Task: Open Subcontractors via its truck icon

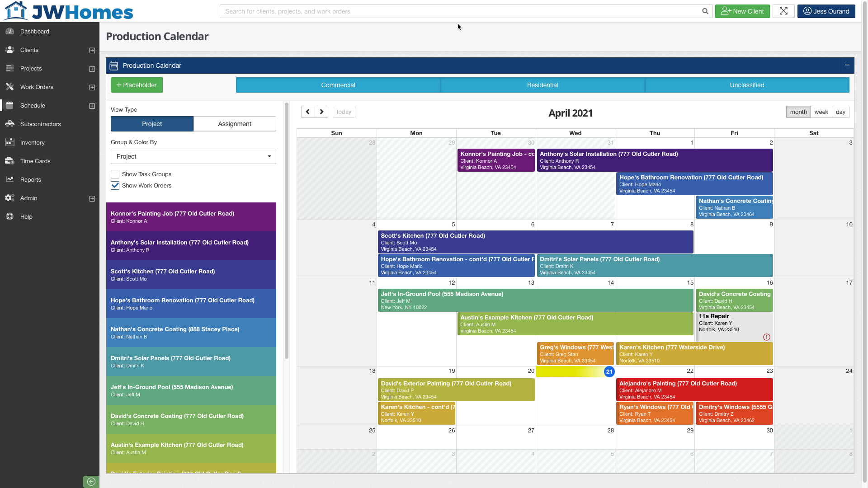Action: [9, 124]
